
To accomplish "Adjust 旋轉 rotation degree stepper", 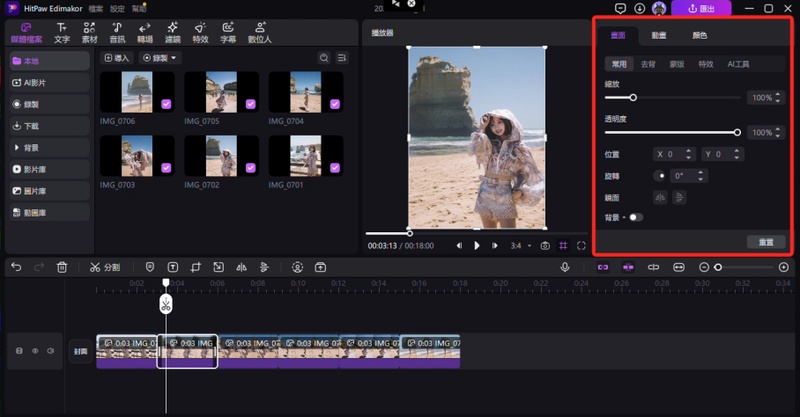I will (x=701, y=176).
